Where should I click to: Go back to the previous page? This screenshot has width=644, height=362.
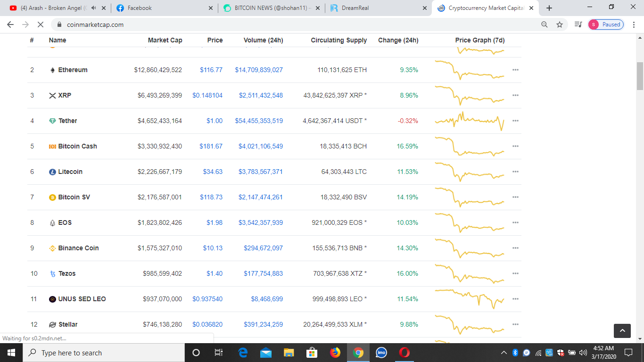(x=10, y=25)
